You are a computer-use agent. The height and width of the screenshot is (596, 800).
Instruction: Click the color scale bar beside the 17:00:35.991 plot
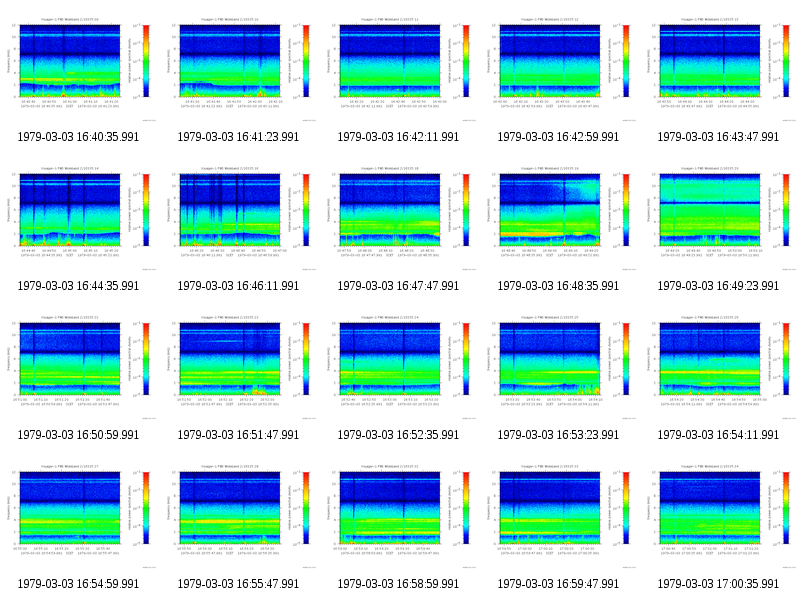[x=786, y=508]
